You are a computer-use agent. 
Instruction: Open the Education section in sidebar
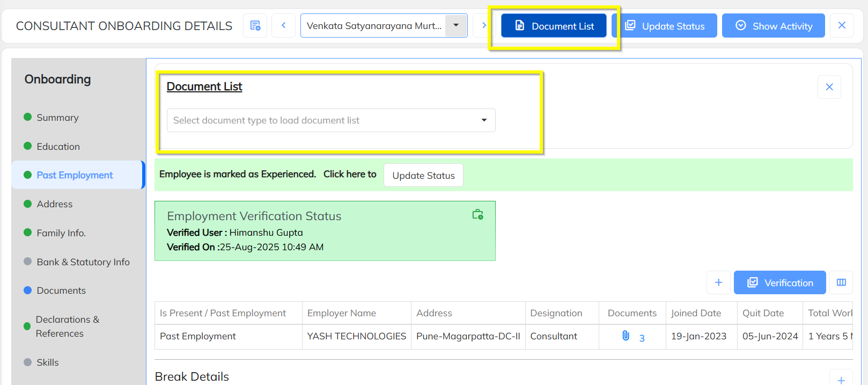tap(58, 147)
